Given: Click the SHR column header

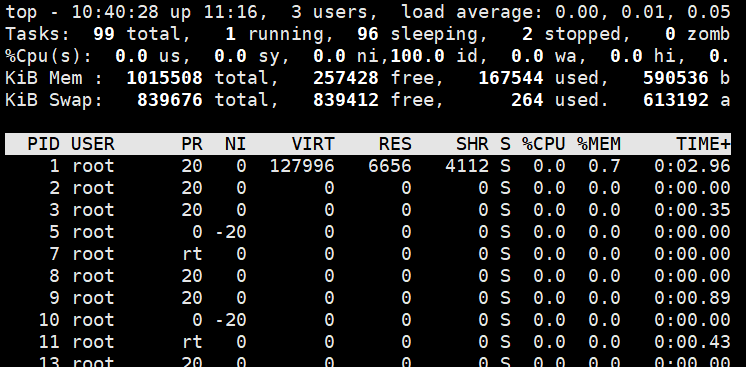Looking at the screenshot, I should tap(472, 144).
